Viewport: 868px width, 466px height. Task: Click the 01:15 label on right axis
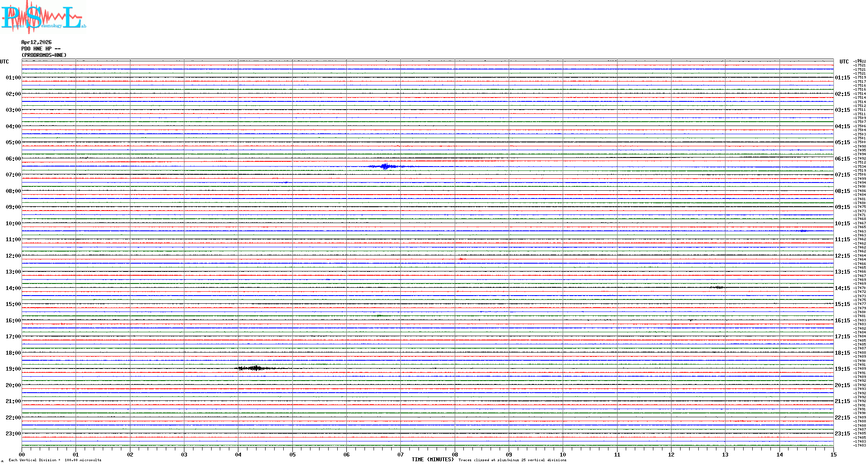click(x=842, y=78)
